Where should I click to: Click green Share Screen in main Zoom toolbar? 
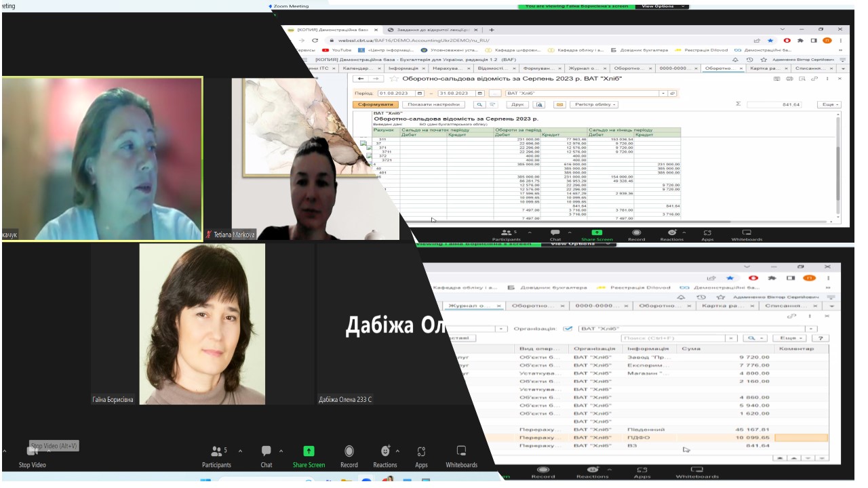coord(309,457)
